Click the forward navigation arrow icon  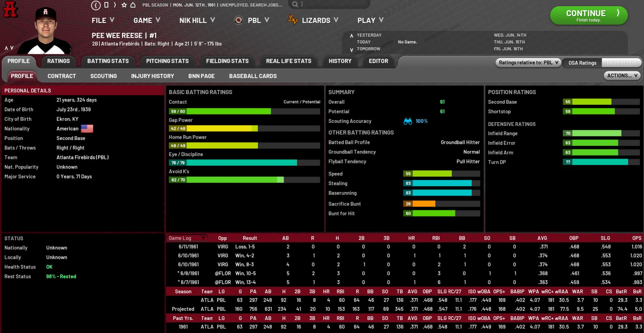point(115,5)
